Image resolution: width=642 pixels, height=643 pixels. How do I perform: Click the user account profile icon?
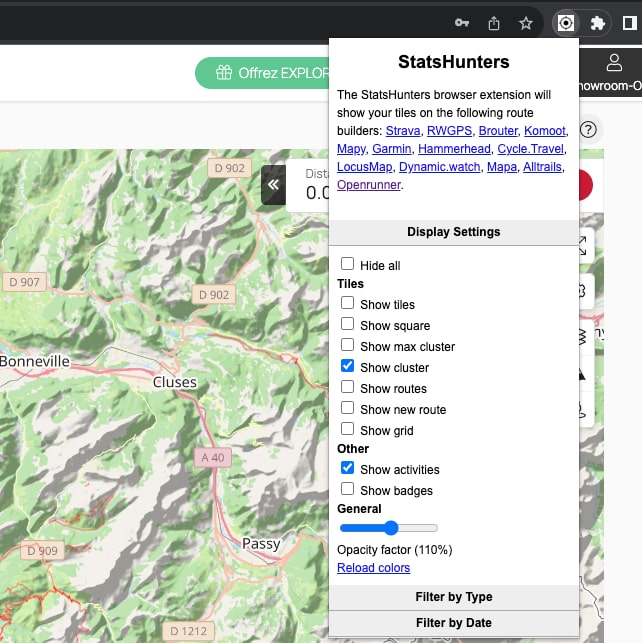pyautogui.click(x=614, y=63)
